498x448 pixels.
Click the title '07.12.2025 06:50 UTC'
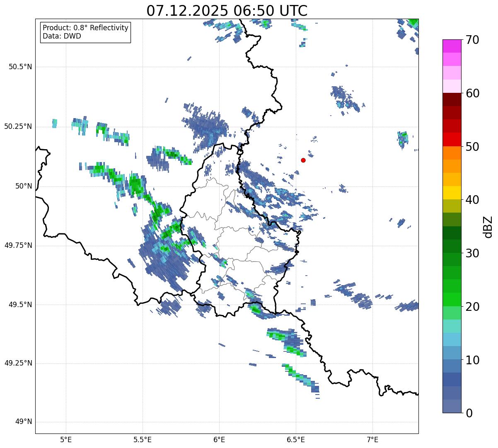pos(227,11)
